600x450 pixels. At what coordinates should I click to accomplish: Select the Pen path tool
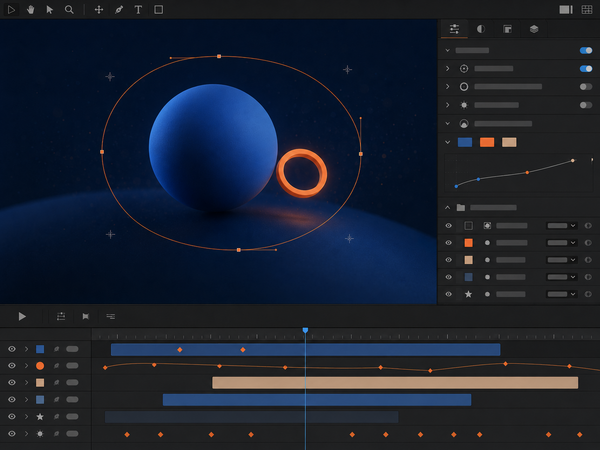coord(119,10)
